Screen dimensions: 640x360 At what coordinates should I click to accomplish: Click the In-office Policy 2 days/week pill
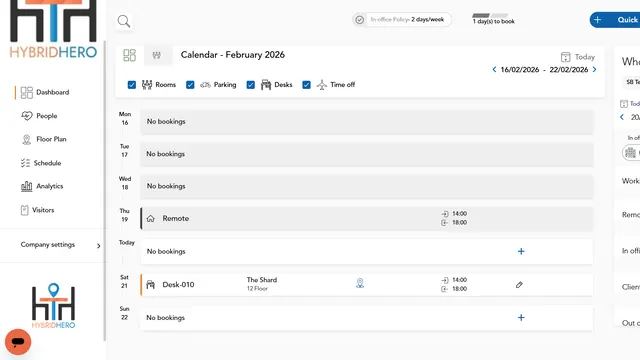click(x=402, y=20)
